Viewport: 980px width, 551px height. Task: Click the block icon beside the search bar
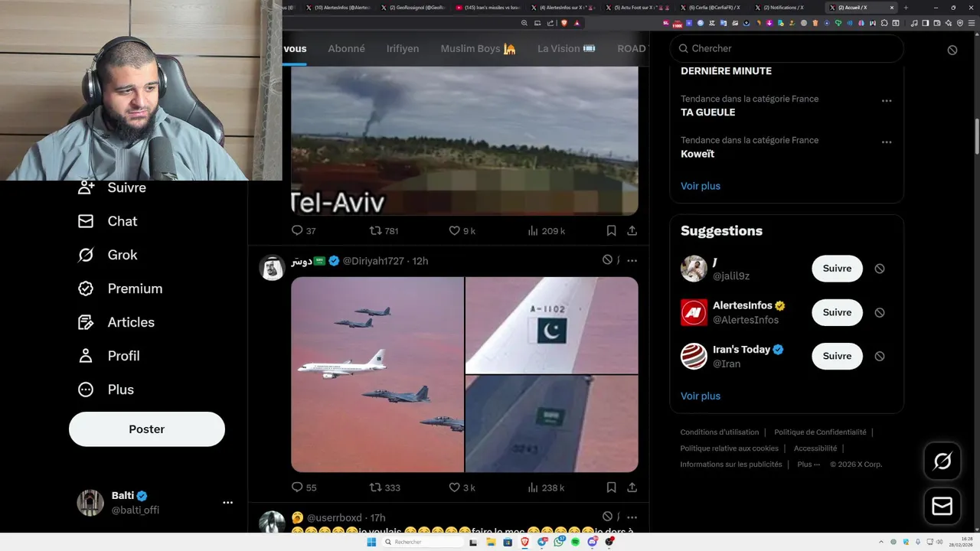[952, 50]
